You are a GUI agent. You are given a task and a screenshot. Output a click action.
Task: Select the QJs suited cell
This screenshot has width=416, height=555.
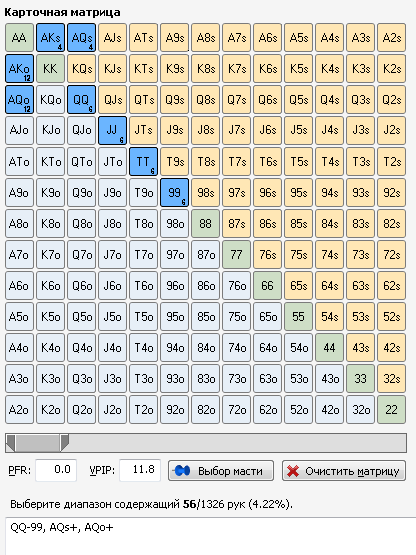113,99
